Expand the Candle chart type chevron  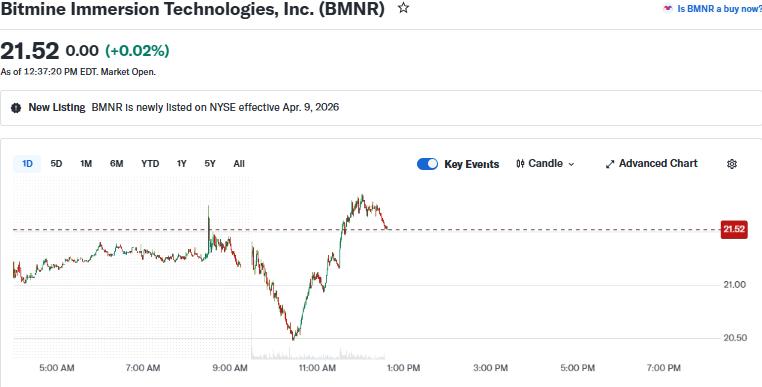(572, 164)
